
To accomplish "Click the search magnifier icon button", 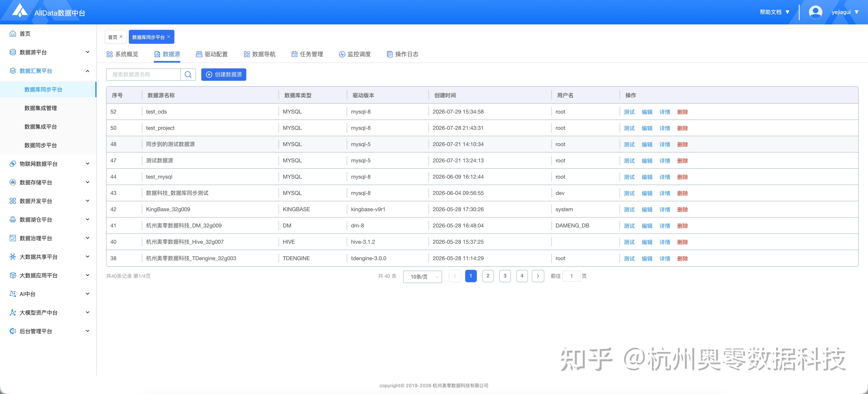I will tap(188, 74).
